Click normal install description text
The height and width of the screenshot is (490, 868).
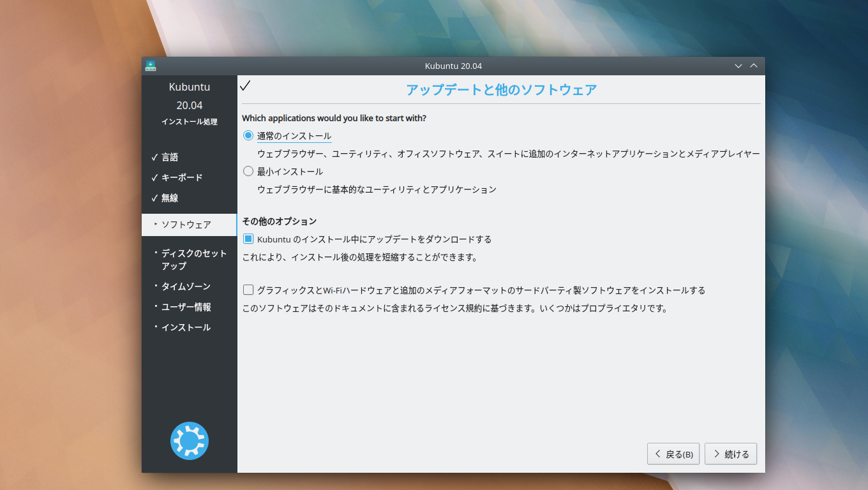(x=509, y=154)
